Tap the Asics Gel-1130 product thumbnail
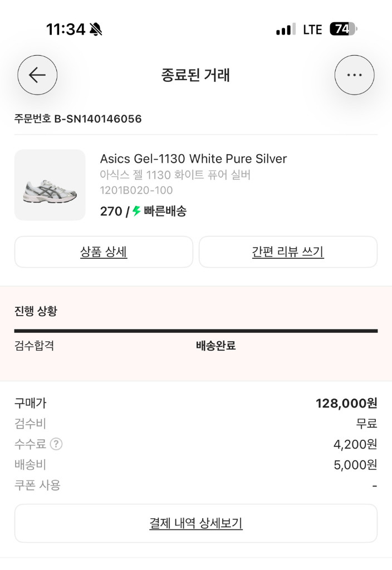 (50, 185)
